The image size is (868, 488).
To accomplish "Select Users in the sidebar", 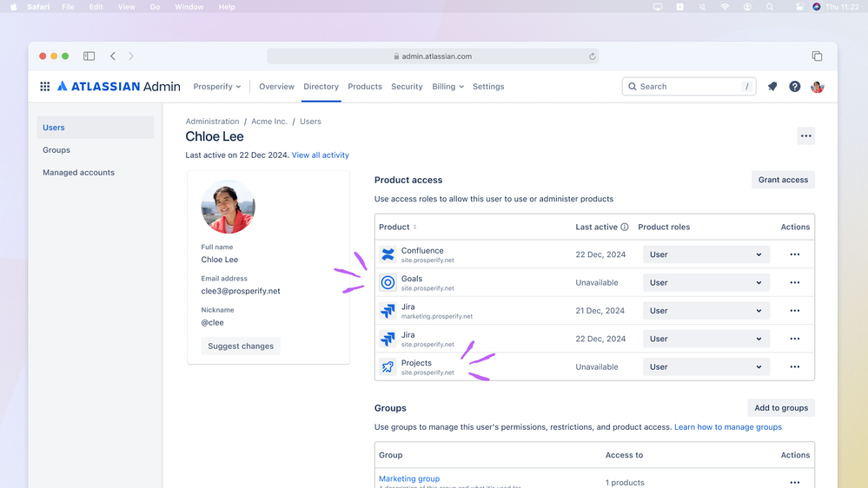I will 96,128.
